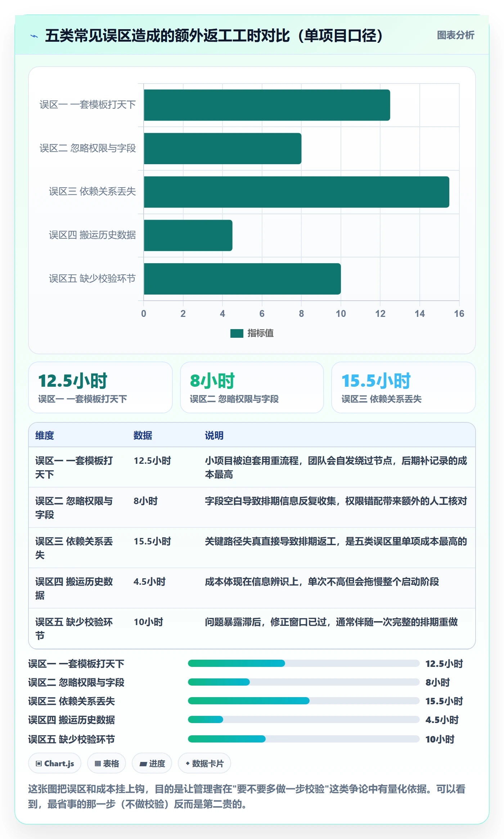The width and height of the screenshot is (504, 839).
Task: Click the 误区二 忽略权限与字段 chart bar
Action: 222,149
